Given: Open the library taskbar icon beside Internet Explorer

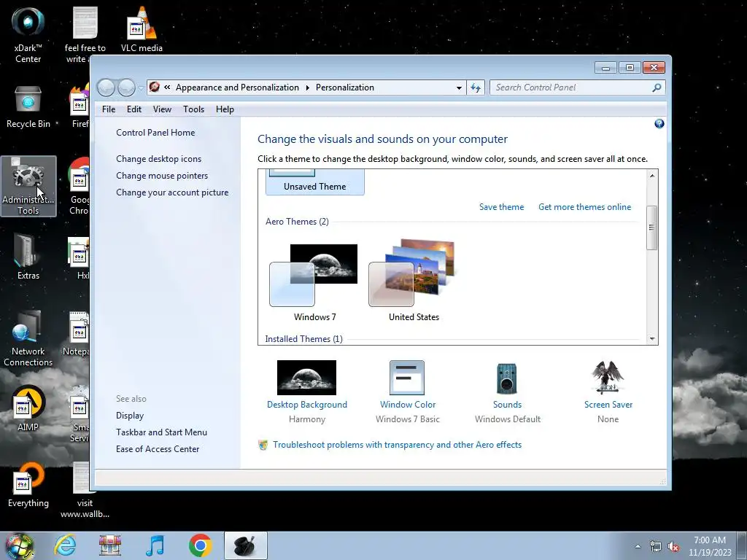Looking at the screenshot, I should coord(109,545).
